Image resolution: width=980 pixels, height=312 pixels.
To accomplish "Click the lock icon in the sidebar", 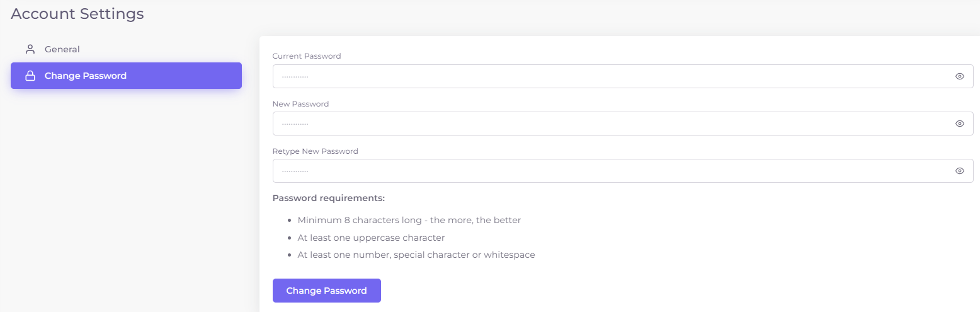I will click(x=30, y=76).
